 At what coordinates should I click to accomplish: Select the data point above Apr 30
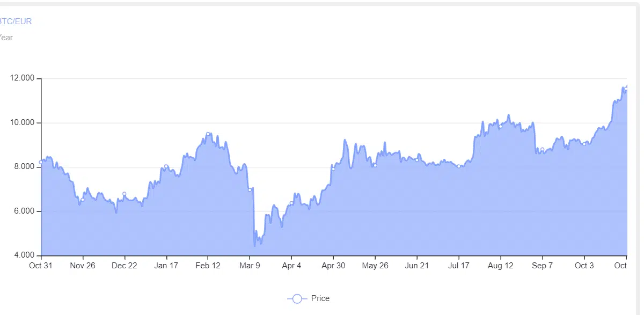(333, 169)
